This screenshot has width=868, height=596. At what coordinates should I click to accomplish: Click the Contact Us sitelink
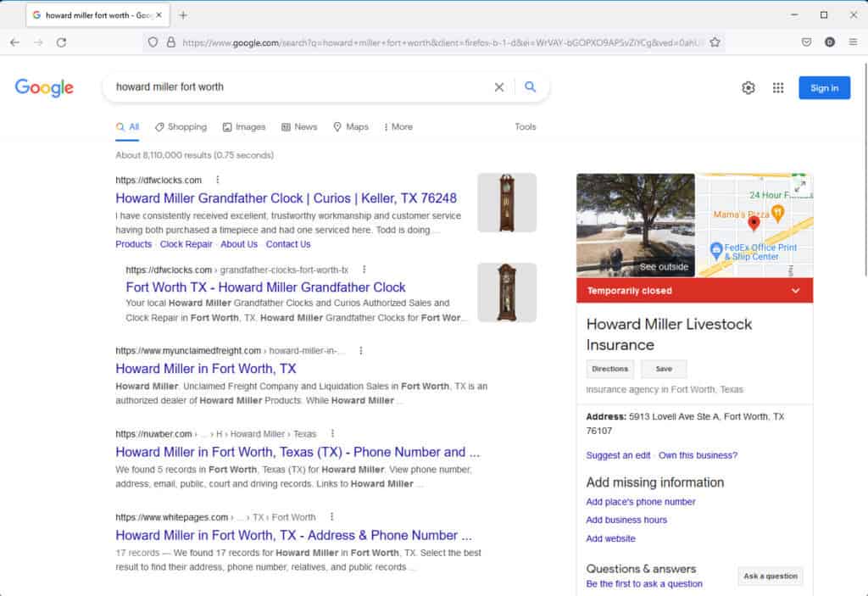click(x=288, y=244)
